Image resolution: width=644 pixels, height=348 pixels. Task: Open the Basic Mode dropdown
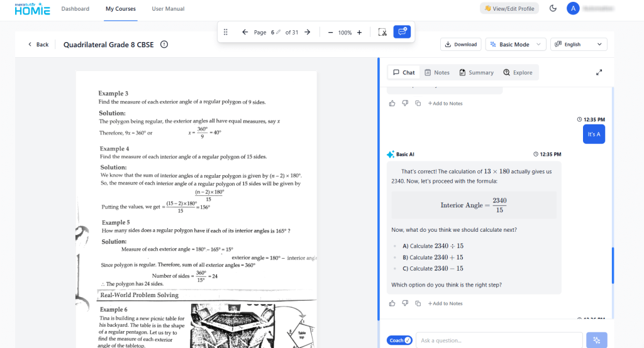(516, 45)
